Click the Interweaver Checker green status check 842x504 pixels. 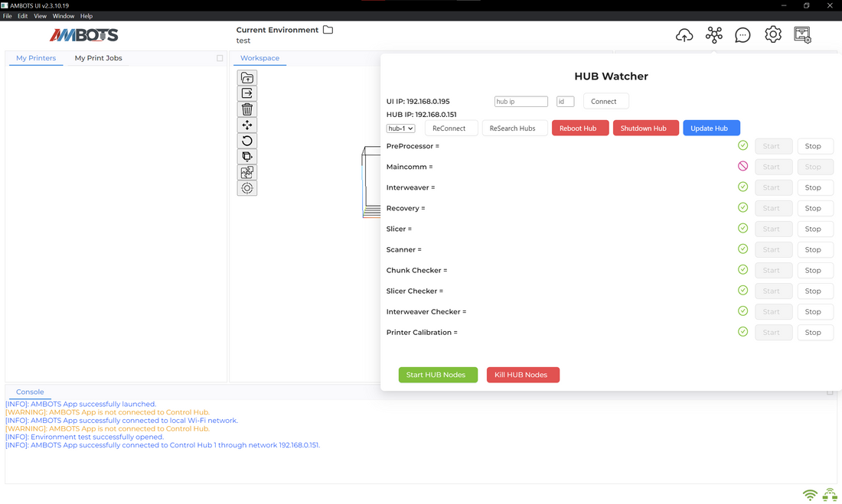click(x=742, y=311)
